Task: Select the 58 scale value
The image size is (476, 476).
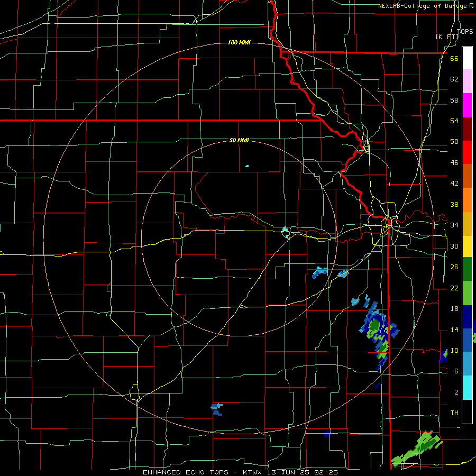Action: click(454, 100)
